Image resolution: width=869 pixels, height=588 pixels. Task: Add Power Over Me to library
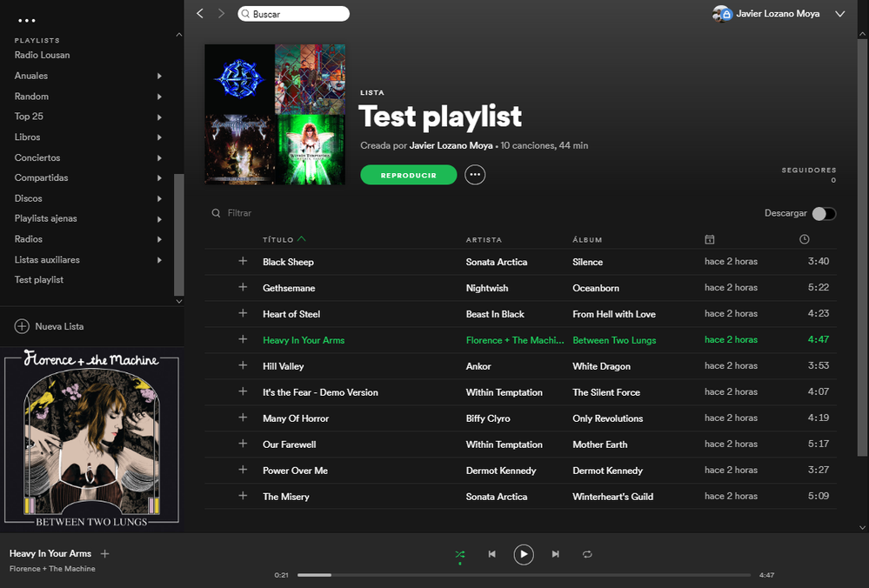click(x=243, y=470)
